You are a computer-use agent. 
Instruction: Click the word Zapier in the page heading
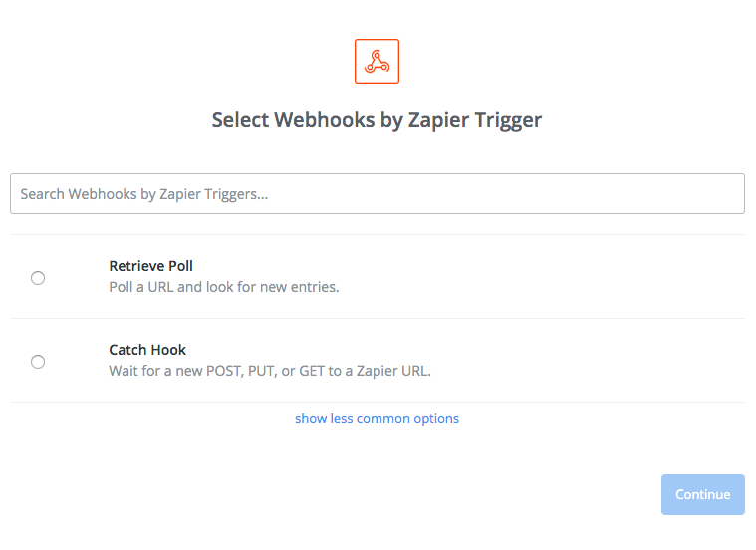click(438, 120)
